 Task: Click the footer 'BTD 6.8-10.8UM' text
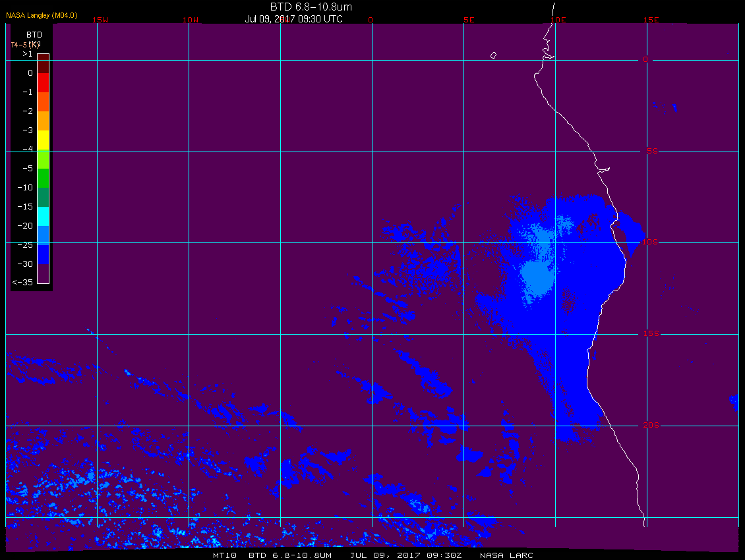pyautogui.click(x=290, y=555)
